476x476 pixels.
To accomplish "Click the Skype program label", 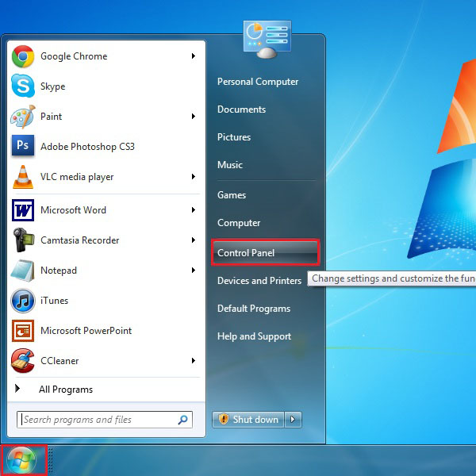I will click(53, 86).
